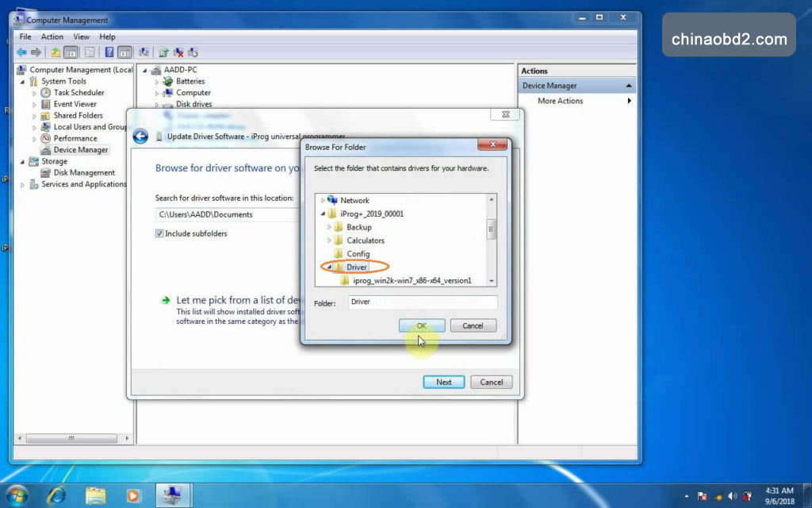The image size is (812, 508).
Task: Click the Back arrow in Computer Management toolbar
Action: [x=21, y=52]
